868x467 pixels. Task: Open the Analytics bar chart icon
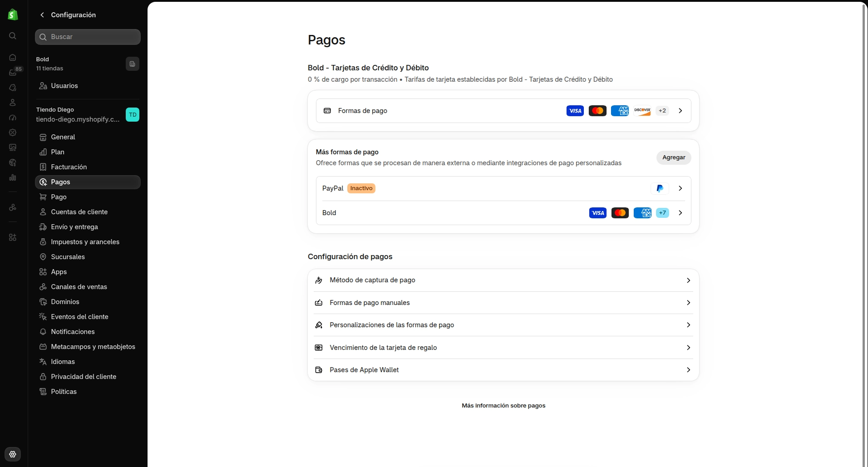tap(13, 177)
